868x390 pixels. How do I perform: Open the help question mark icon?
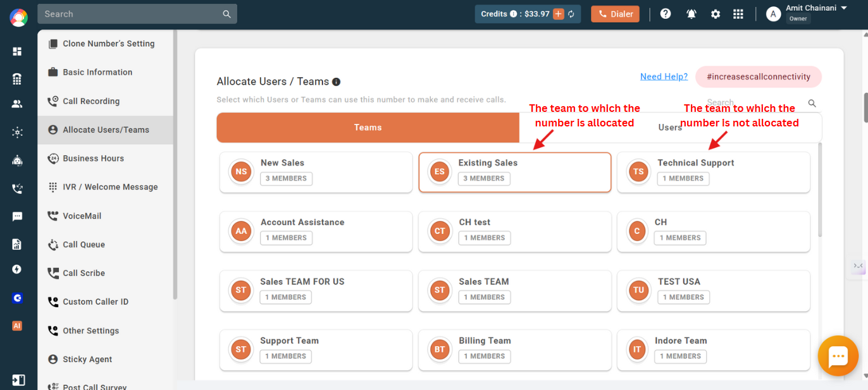666,13
